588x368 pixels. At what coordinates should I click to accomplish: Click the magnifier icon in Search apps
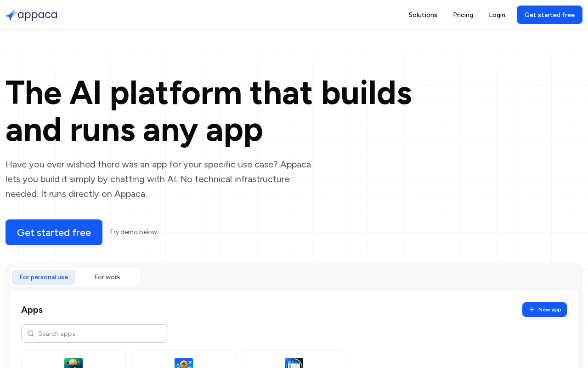coord(31,333)
